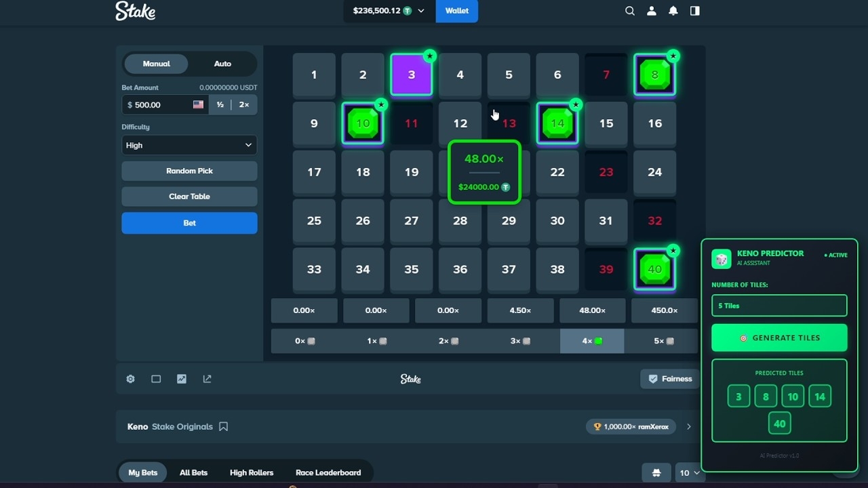868x488 pixels.
Task: Deselect board tile 10 with green gem
Action: pyautogui.click(x=363, y=123)
